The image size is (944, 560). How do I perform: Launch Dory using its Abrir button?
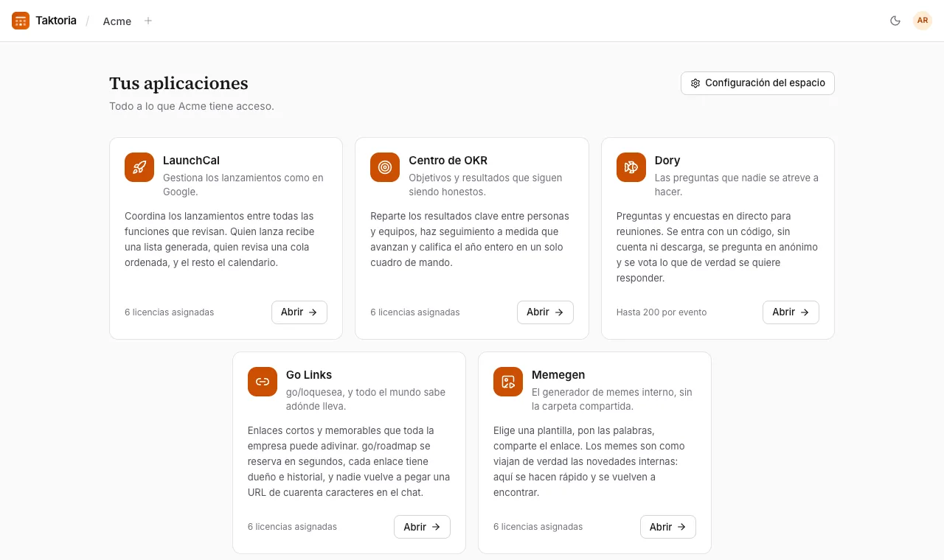tap(791, 312)
